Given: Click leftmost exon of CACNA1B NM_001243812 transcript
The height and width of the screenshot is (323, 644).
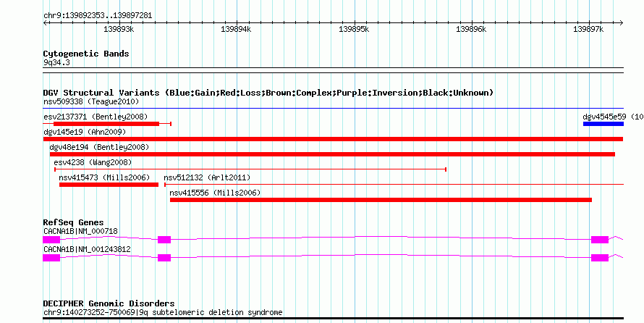Looking at the screenshot, I should (x=51, y=258).
